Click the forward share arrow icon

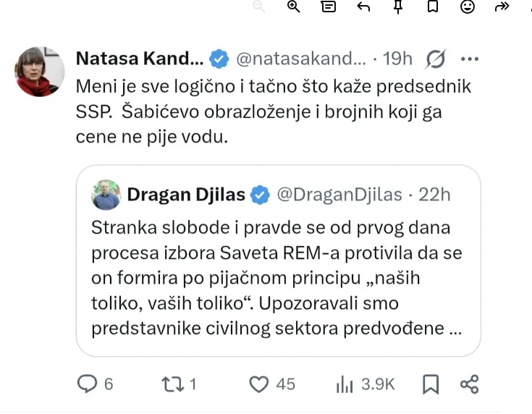[x=502, y=7]
